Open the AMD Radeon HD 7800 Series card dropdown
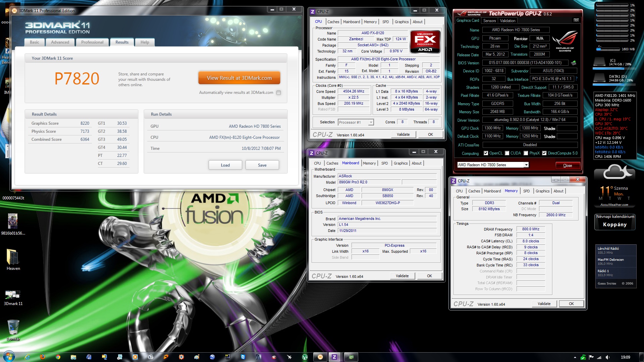The height and width of the screenshot is (362, 644). pyautogui.click(x=493, y=165)
